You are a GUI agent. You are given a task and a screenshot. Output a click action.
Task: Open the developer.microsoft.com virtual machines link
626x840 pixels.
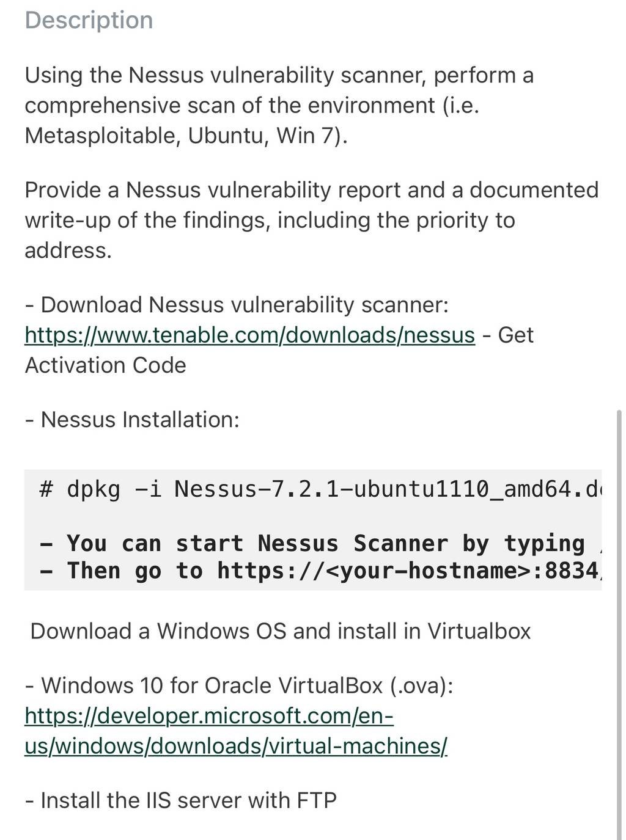coord(236,731)
